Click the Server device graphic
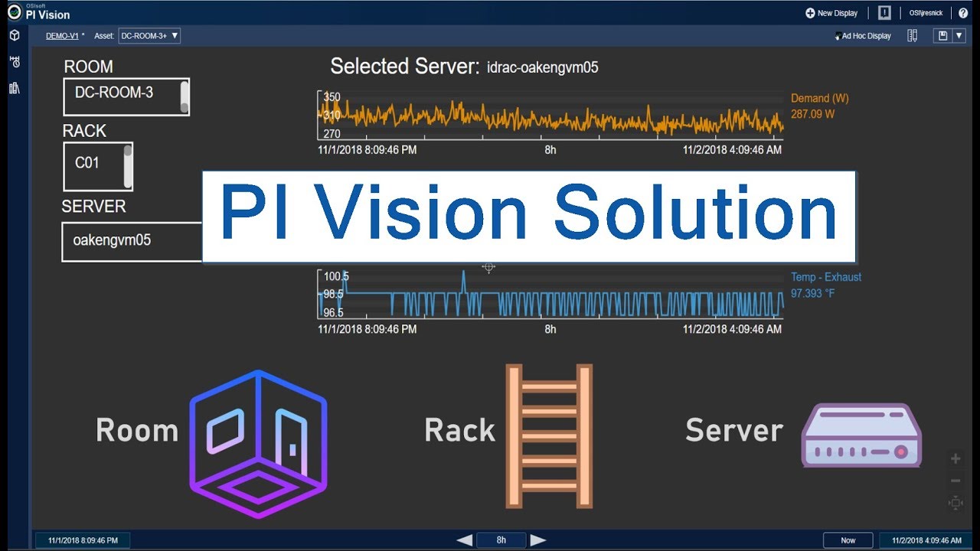 tap(861, 435)
